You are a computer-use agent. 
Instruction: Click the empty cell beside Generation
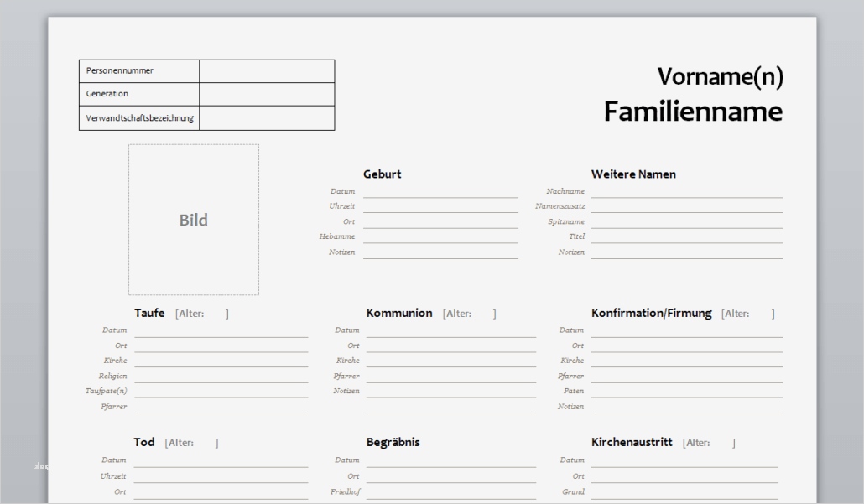tap(267, 94)
